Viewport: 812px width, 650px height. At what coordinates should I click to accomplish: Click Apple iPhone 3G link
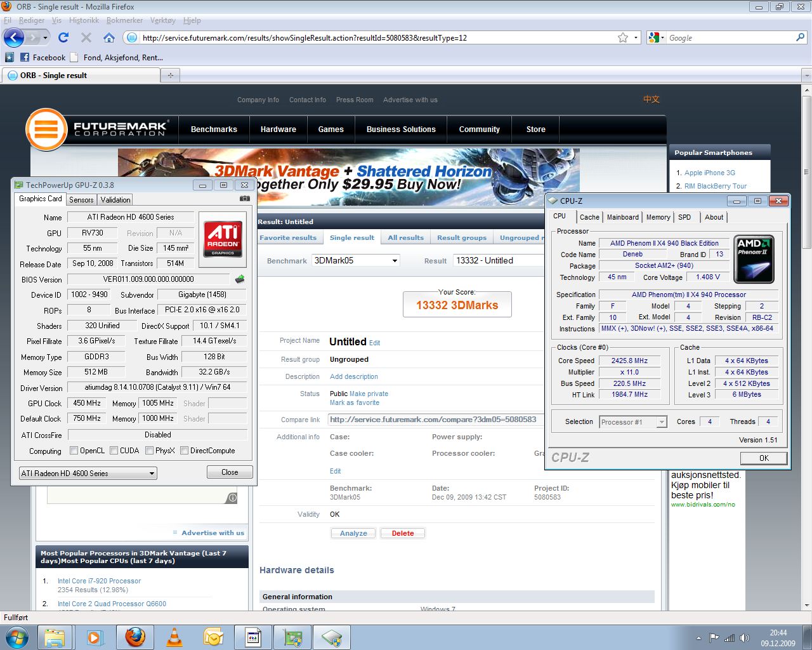coord(710,173)
